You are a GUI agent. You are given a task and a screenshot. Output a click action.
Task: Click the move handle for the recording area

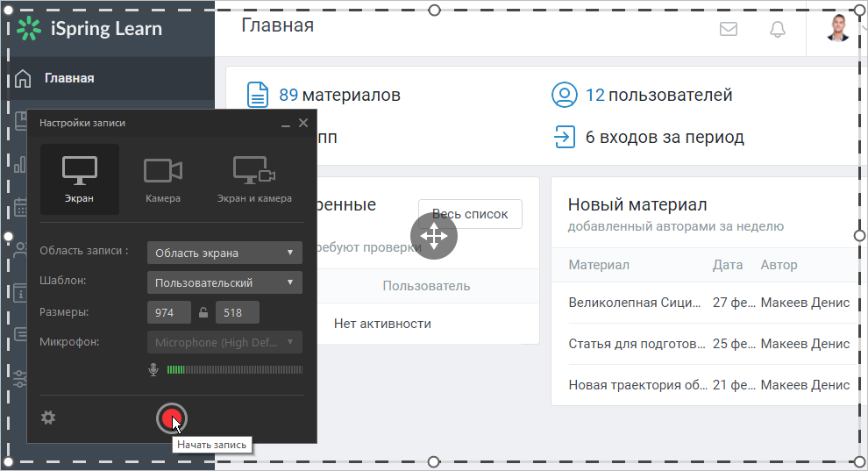coord(434,236)
